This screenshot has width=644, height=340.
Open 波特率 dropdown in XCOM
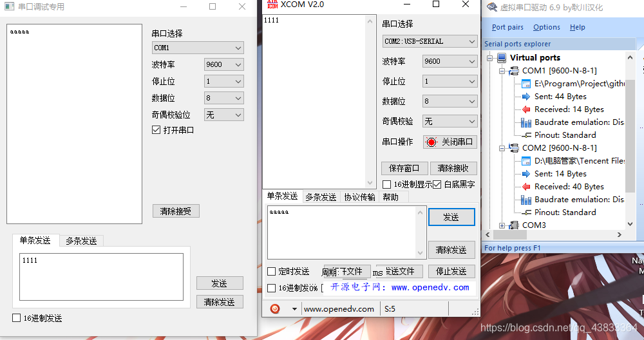tap(450, 61)
